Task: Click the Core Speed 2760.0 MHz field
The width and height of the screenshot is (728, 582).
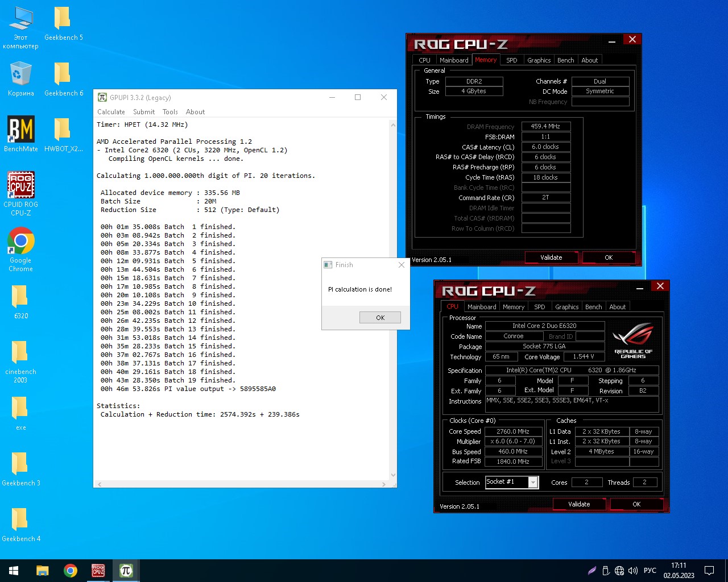Action: click(x=513, y=431)
